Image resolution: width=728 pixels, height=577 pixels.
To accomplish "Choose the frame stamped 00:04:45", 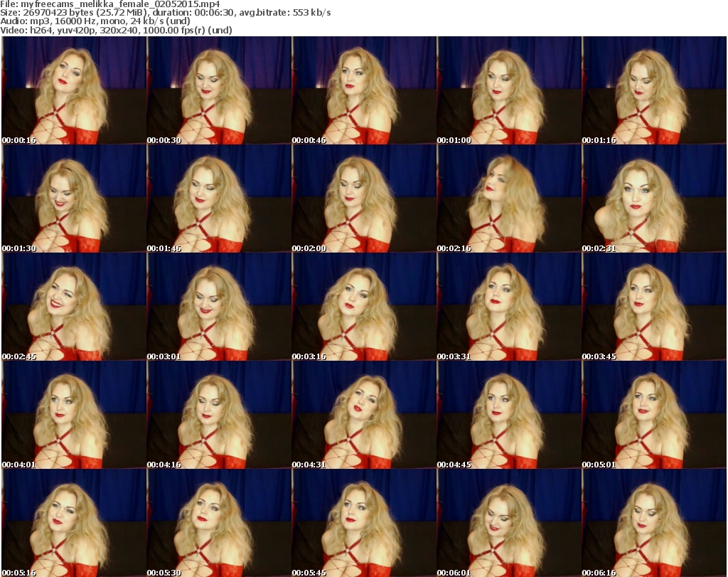I will (x=509, y=415).
